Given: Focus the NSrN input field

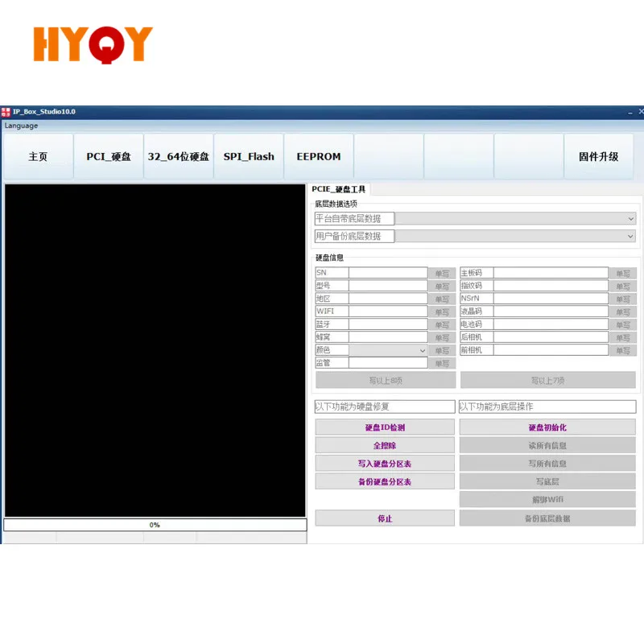Looking at the screenshot, I should point(551,299).
